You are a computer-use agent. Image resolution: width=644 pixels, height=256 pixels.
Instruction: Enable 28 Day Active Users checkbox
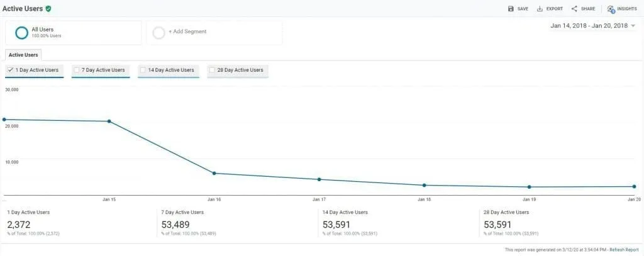(213, 70)
